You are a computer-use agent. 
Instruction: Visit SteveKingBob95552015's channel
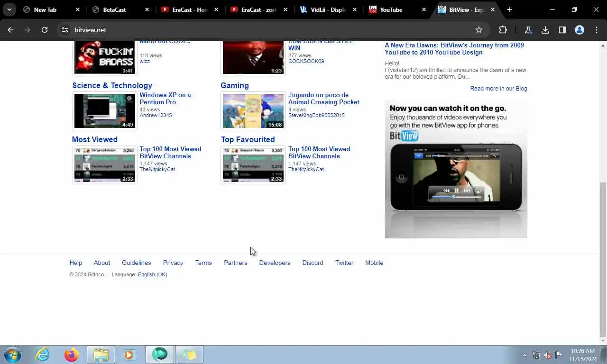coord(316,115)
